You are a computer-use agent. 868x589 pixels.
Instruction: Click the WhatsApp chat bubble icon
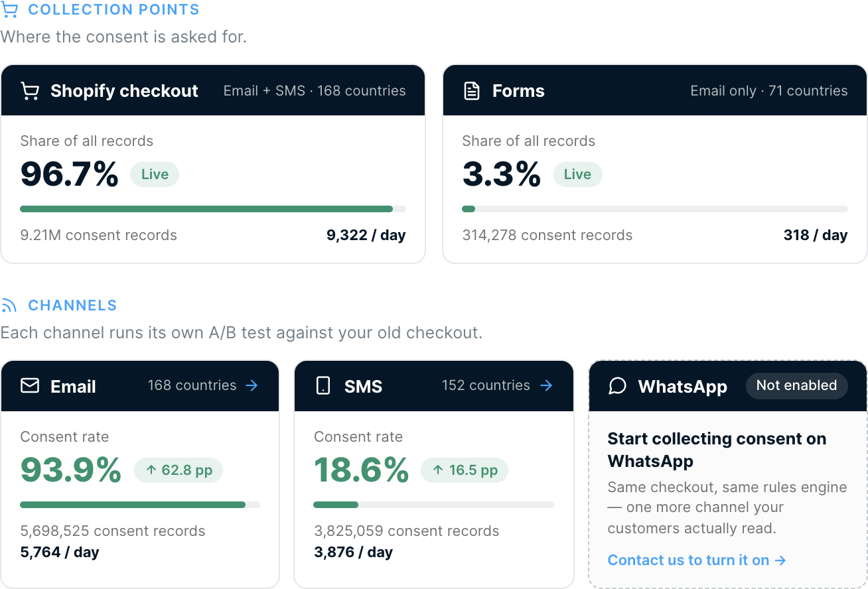pyautogui.click(x=617, y=386)
